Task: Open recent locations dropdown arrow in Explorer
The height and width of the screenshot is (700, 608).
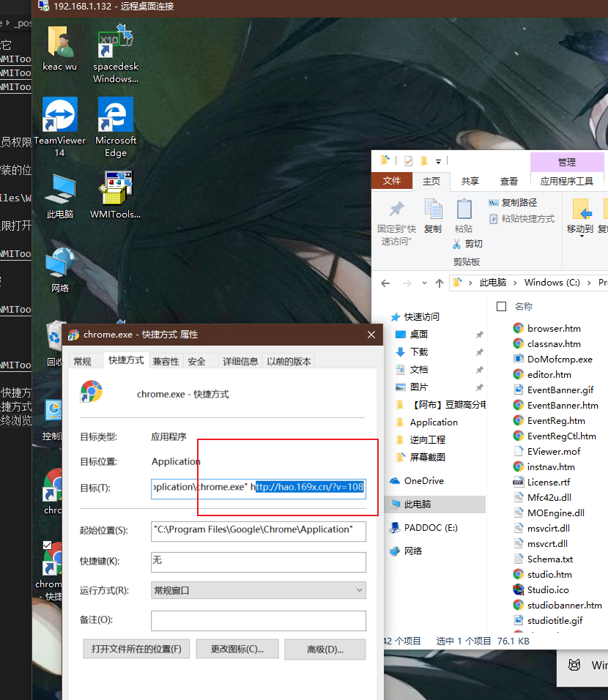Action: pos(424,283)
